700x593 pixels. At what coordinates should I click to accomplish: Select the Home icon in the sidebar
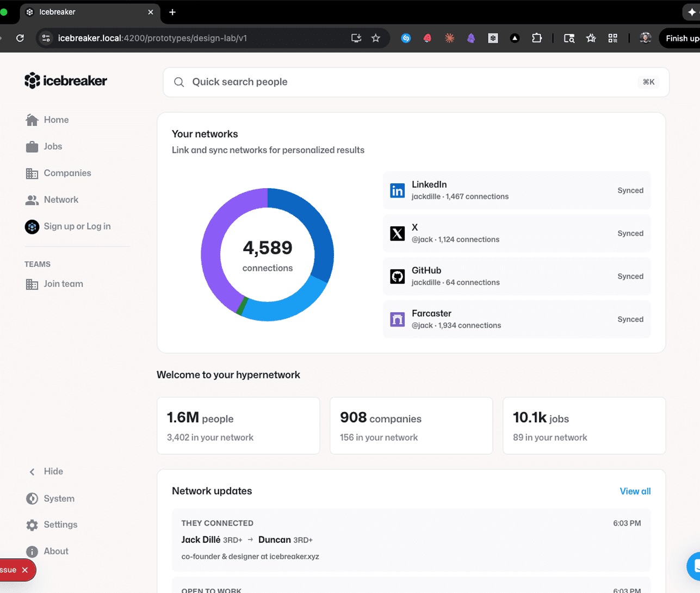click(32, 119)
